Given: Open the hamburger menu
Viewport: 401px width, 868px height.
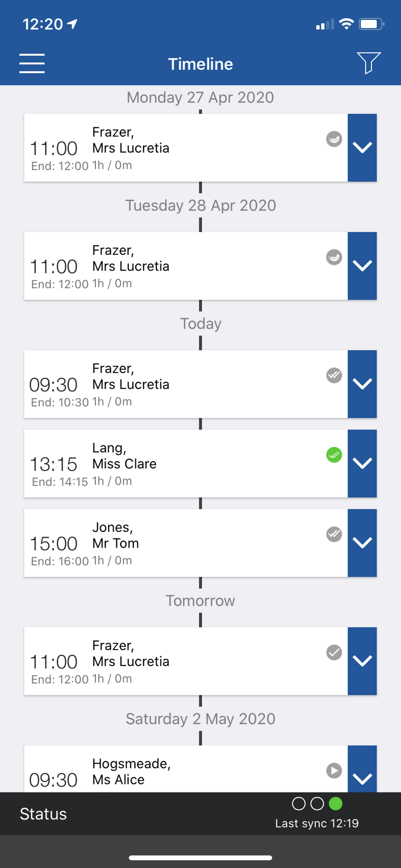Looking at the screenshot, I should click(x=32, y=63).
